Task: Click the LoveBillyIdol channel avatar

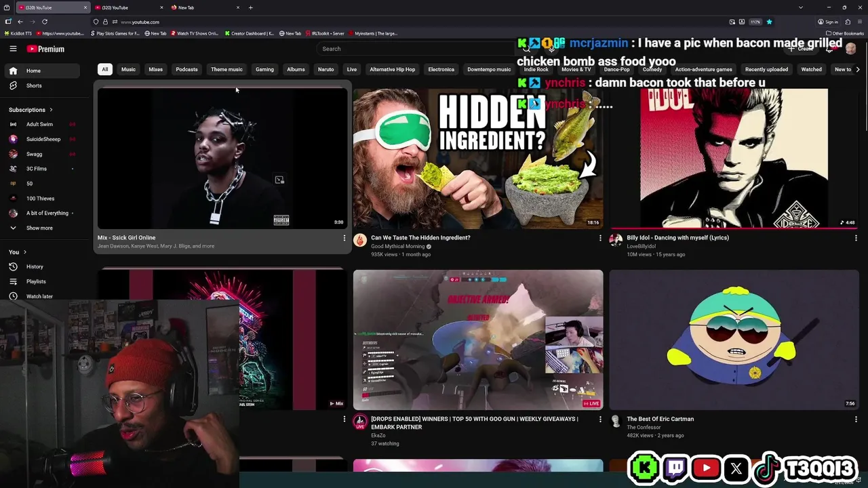Action: tap(616, 240)
